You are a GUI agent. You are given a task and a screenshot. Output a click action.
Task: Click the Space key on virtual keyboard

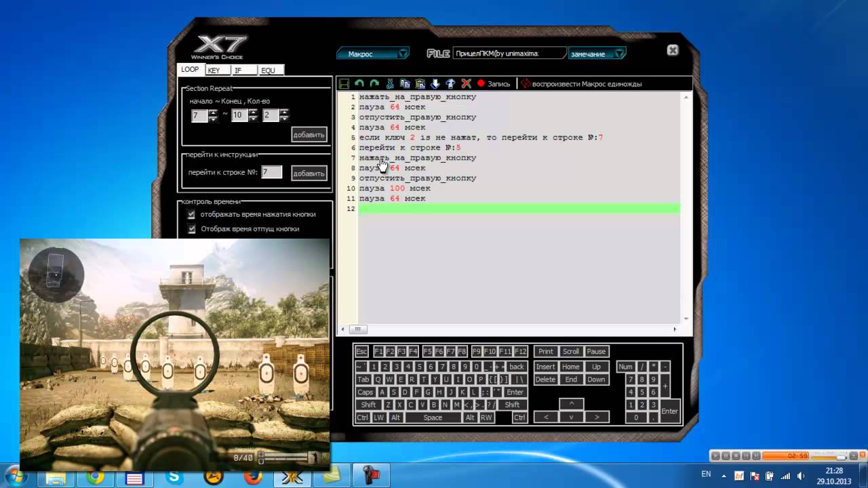[433, 418]
